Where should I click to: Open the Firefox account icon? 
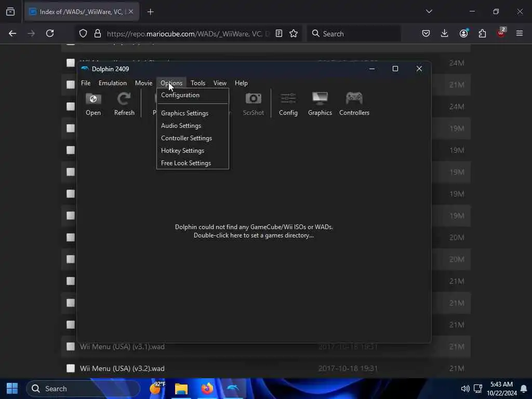(x=463, y=33)
